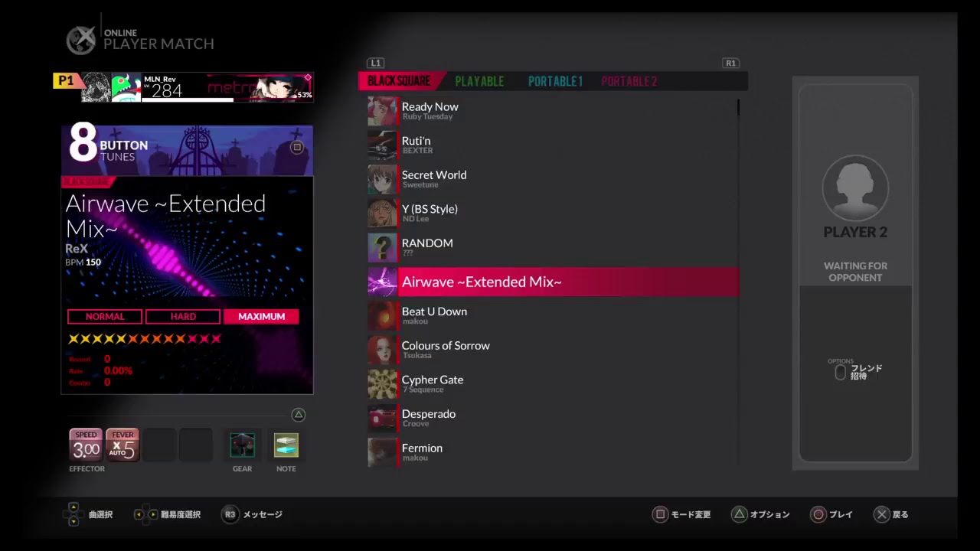Select NORMAL difficulty
Screen dimensions: 980x551
[105, 317]
